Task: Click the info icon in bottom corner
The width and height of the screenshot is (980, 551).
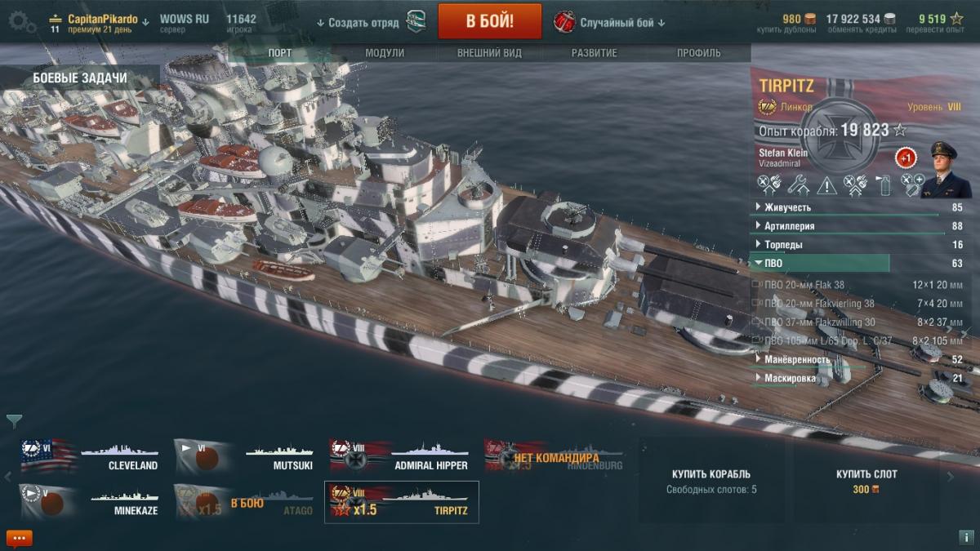Action: (964, 537)
